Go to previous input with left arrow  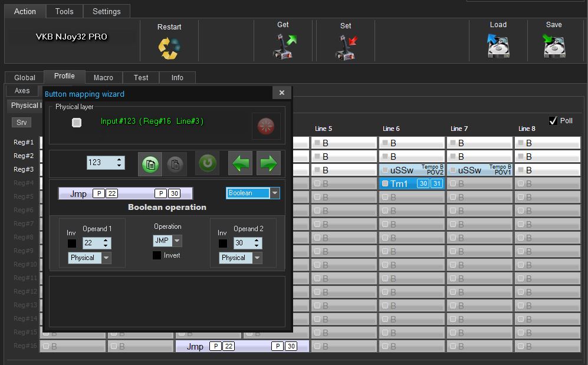tap(241, 163)
